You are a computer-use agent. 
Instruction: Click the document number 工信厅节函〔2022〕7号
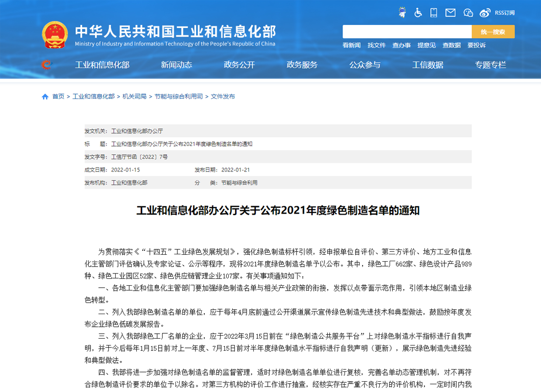(139, 157)
